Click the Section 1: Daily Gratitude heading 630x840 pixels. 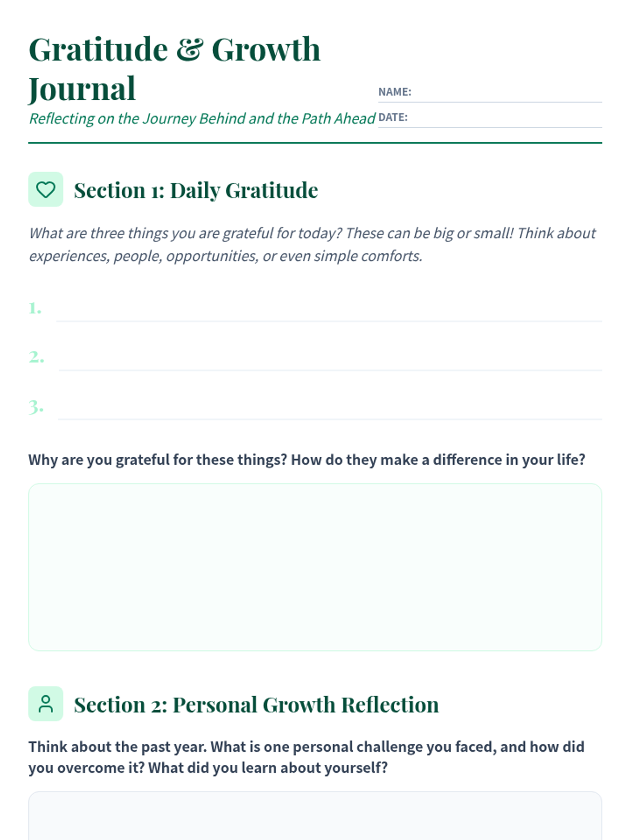click(x=196, y=190)
